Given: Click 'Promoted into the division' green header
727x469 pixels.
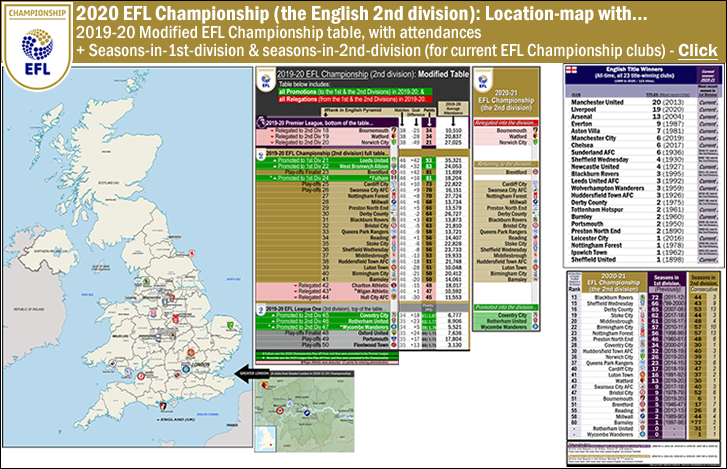Looking at the screenshot, I should (505, 307).
